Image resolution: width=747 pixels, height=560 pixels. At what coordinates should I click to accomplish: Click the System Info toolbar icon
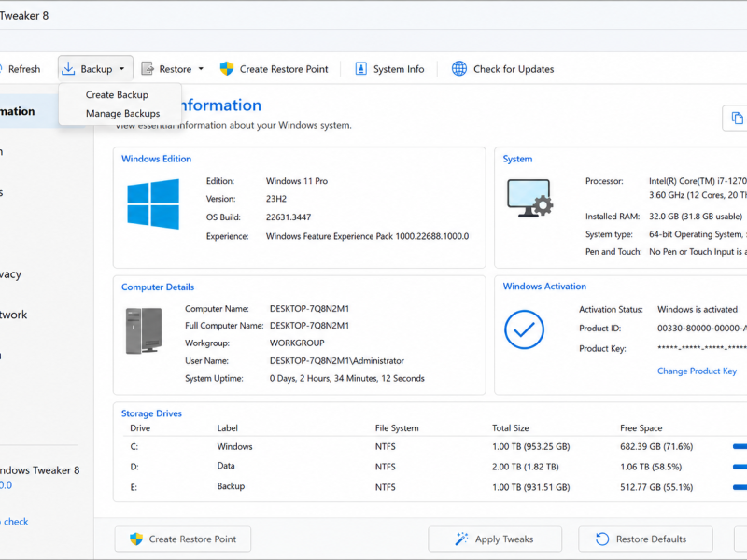(x=361, y=68)
